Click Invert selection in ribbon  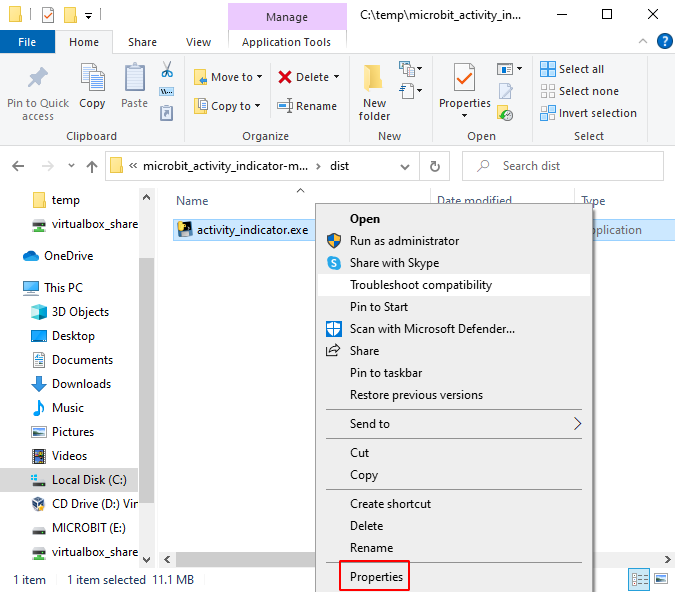pos(597,113)
